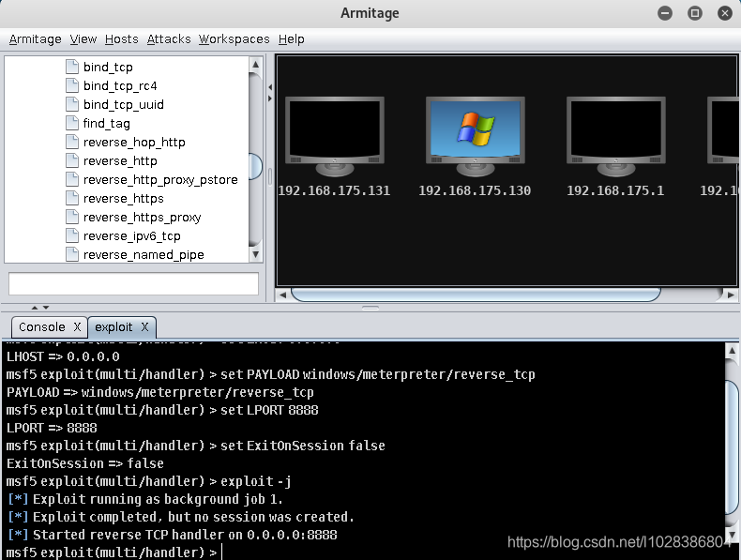Open the Attacks menu

169,39
